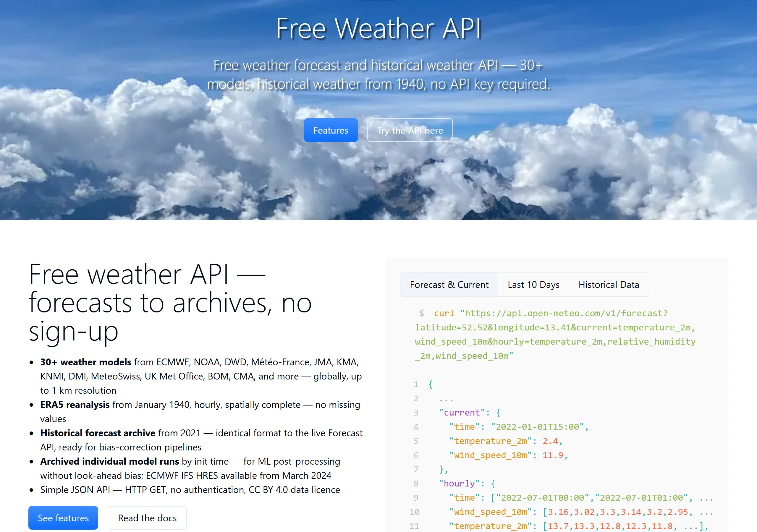Open the 'Try the API here' button
This screenshot has height=532, width=757.
click(410, 130)
